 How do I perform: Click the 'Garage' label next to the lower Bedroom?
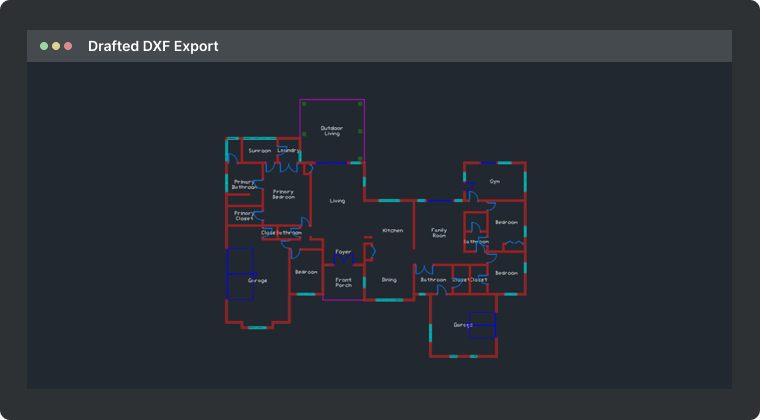tap(257, 280)
